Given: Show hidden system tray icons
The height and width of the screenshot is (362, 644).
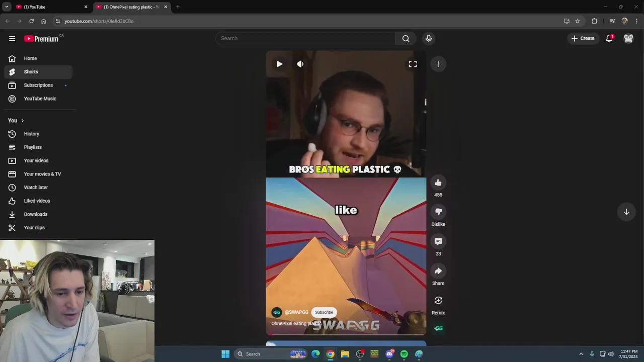Looking at the screenshot, I should click(581, 354).
